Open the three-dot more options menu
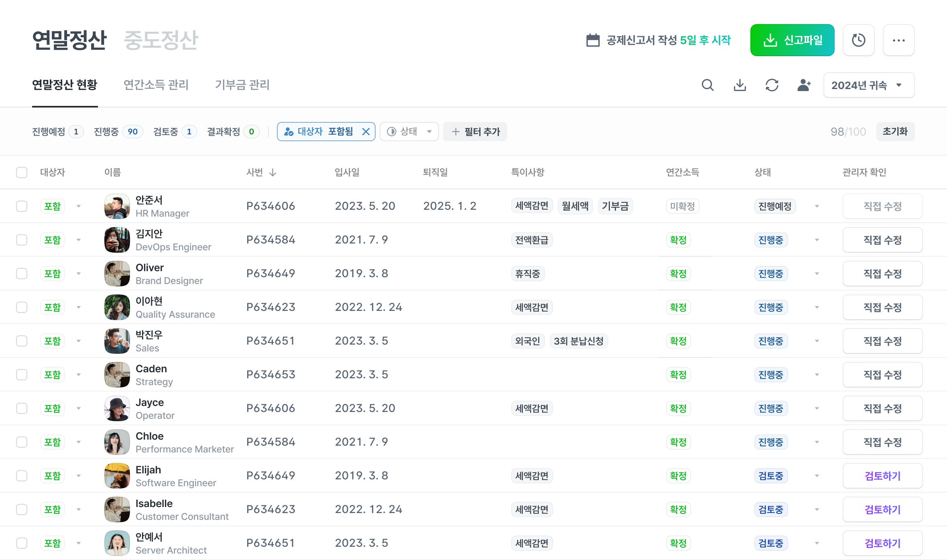Image resolution: width=947 pixels, height=560 pixels. click(898, 40)
